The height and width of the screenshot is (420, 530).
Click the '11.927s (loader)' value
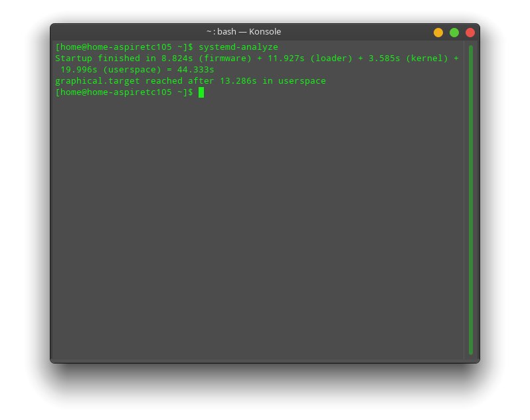point(309,58)
